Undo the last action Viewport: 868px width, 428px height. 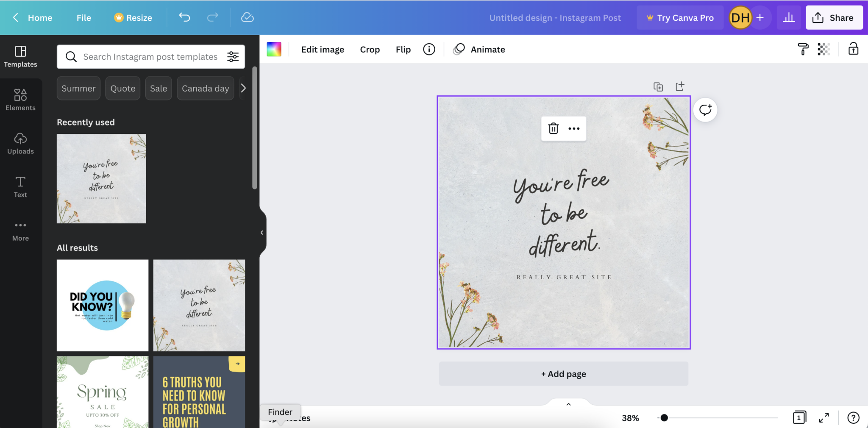tap(184, 17)
